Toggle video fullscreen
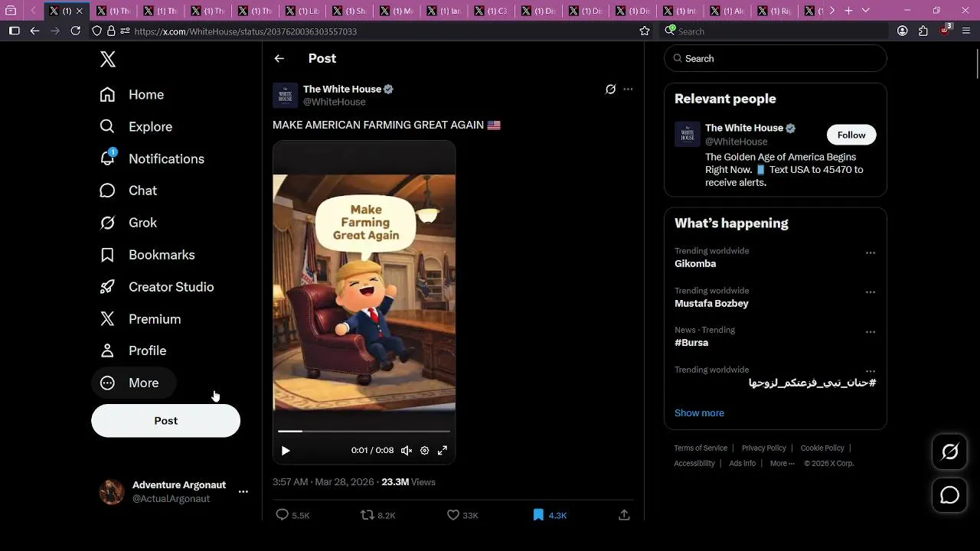Viewport: 980px width, 551px height. point(443,451)
